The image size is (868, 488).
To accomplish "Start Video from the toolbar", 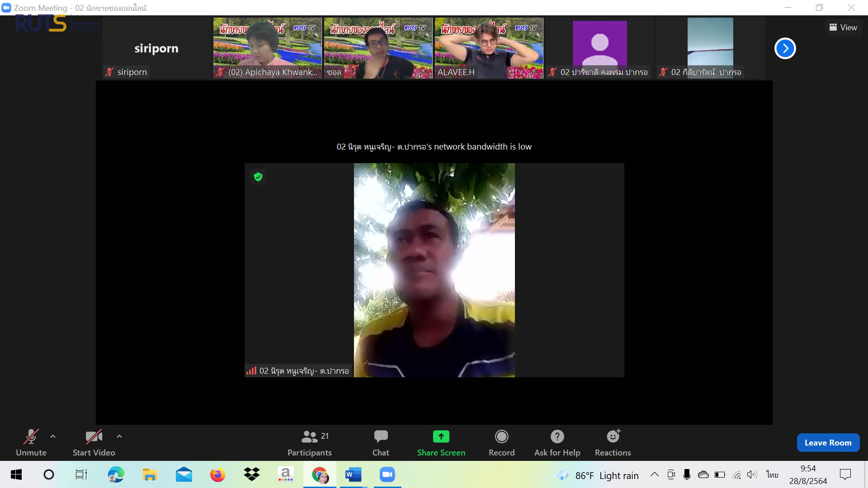I will [94, 443].
